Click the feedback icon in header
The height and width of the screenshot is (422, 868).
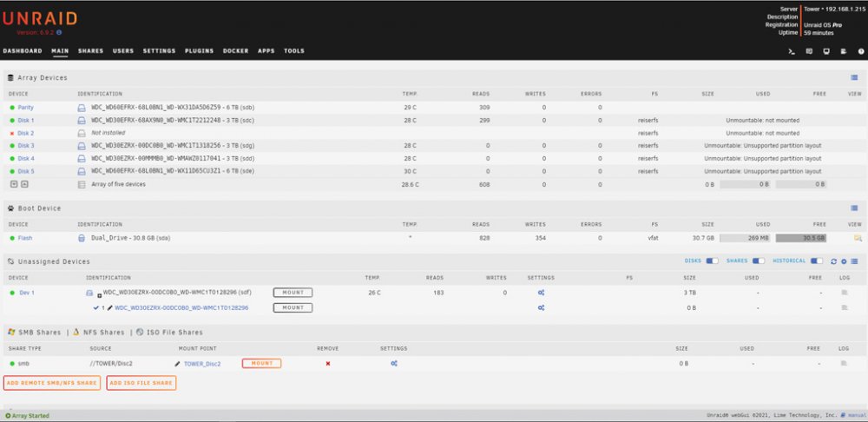[809, 51]
